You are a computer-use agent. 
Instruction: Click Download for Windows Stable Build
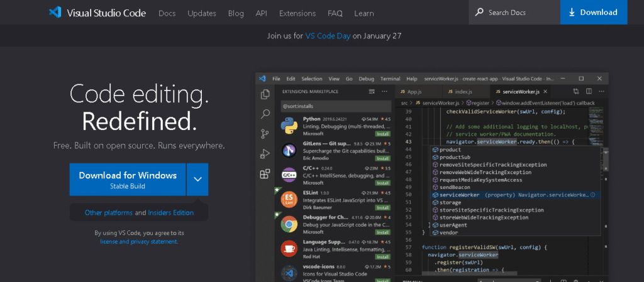pos(128,179)
